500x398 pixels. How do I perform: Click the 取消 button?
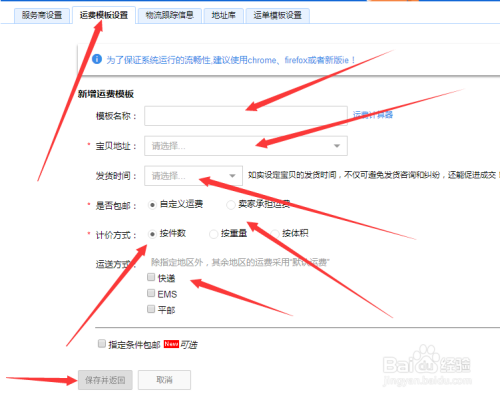(164, 380)
